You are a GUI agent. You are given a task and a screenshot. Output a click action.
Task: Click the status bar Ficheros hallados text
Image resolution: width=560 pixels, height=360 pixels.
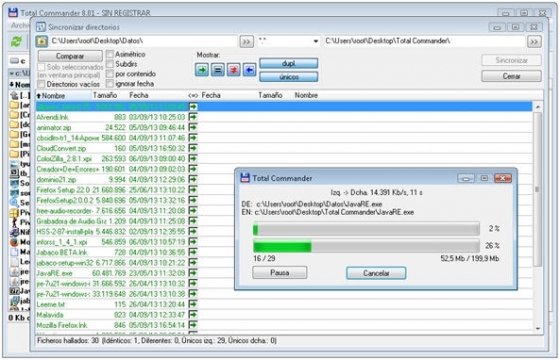tap(157, 341)
